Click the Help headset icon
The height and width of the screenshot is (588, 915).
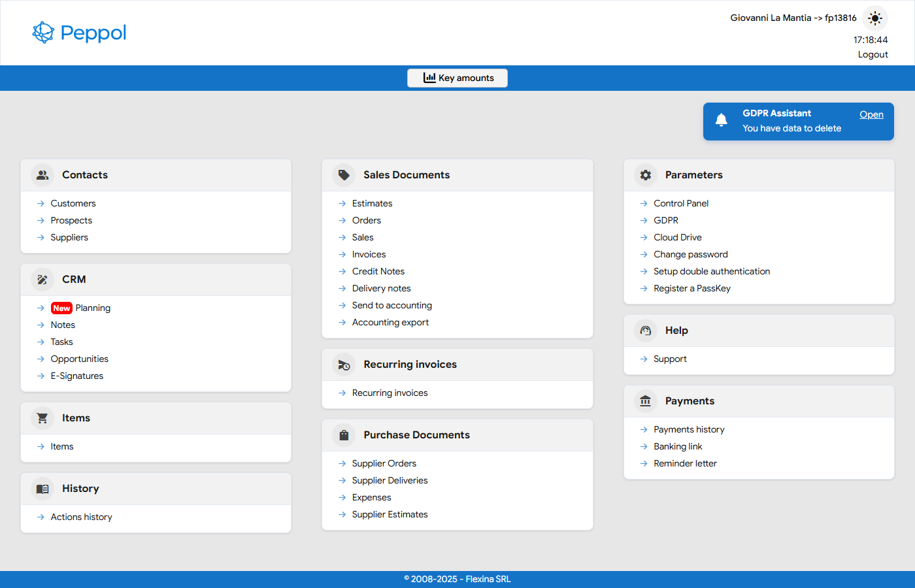646,331
